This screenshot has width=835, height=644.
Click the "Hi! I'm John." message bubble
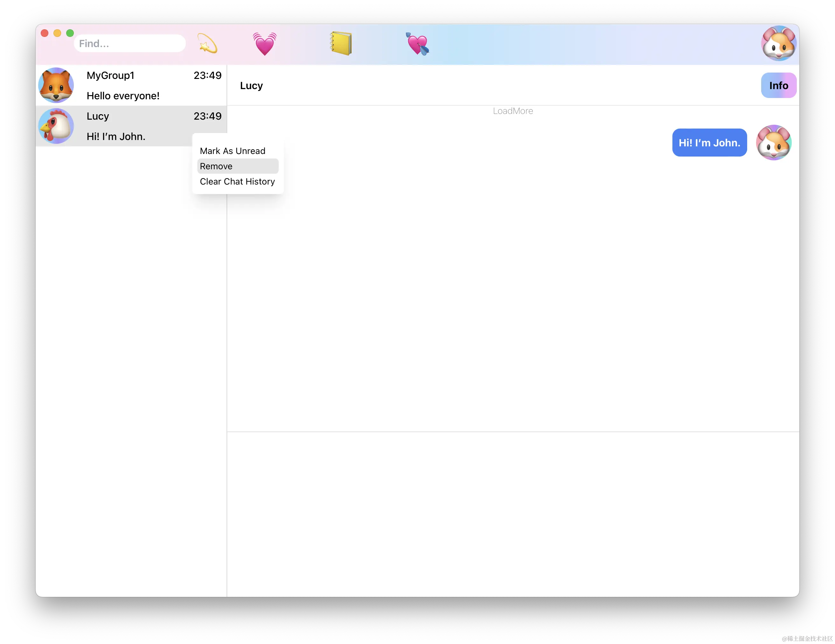[709, 143]
